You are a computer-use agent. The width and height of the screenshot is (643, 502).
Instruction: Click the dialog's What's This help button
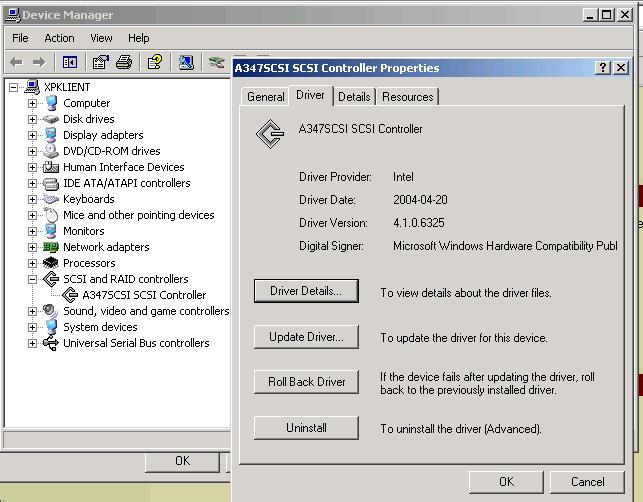coord(603,67)
